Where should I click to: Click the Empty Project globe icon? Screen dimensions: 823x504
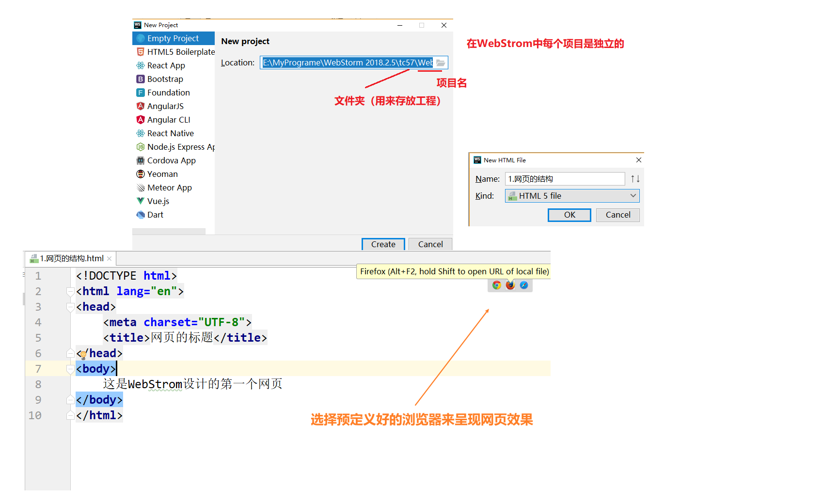tap(141, 38)
